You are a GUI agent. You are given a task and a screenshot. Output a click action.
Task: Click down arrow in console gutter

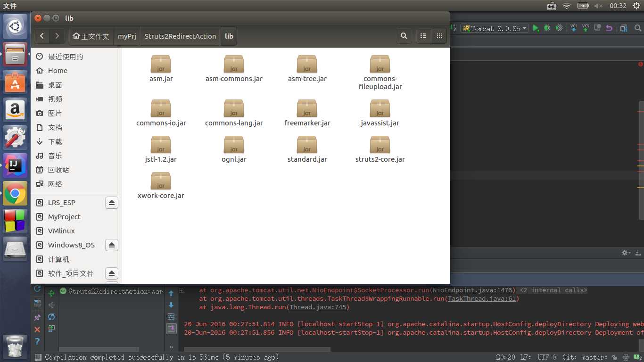[x=171, y=305]
